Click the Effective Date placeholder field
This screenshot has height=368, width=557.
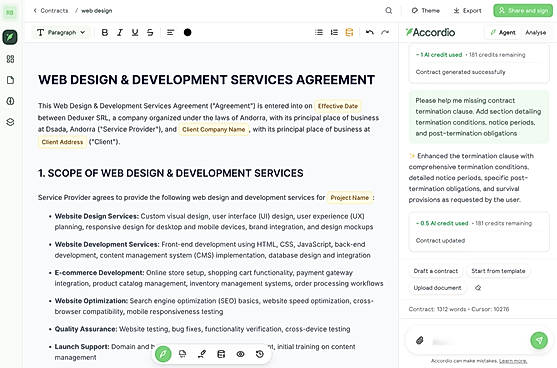pyautogui.click(x=338, y=106)
